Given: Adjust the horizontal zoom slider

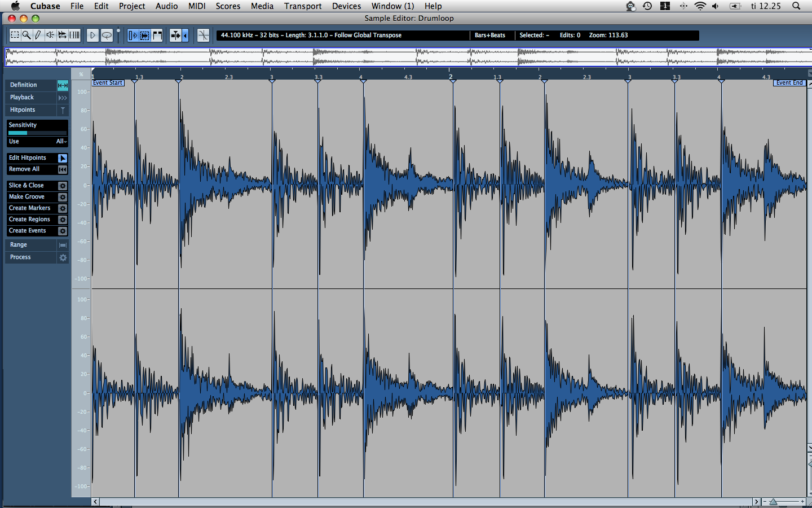Looking at the screenshot, I should tap(774, 502).
